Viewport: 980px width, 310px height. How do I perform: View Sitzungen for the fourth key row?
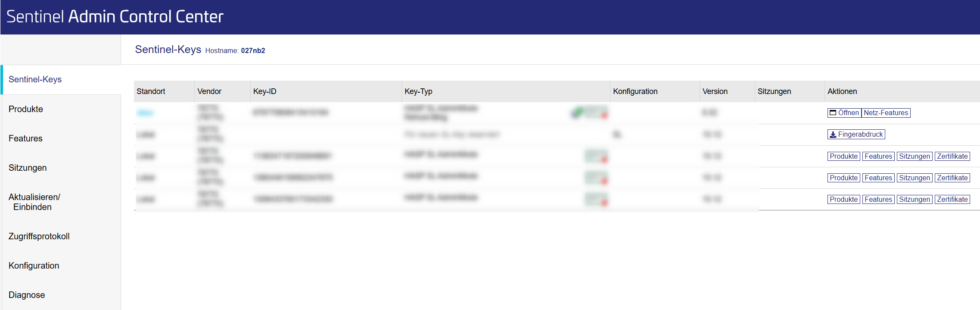915,178
